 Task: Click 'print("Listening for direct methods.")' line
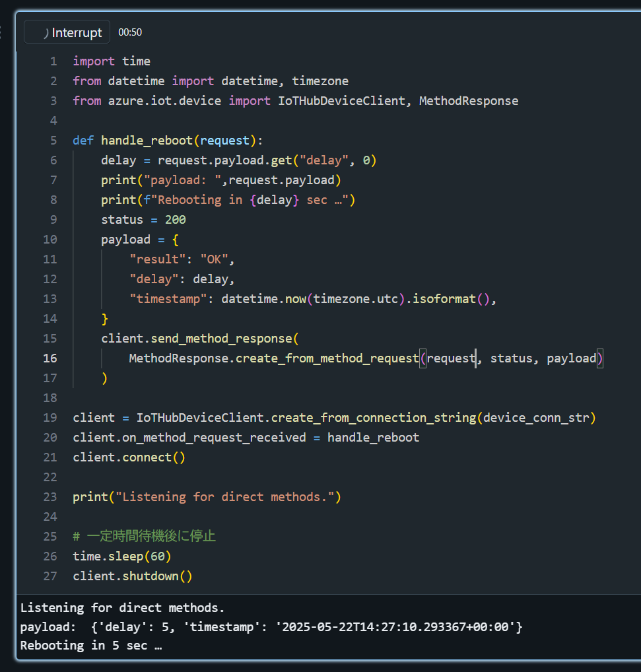click(207, 497)
